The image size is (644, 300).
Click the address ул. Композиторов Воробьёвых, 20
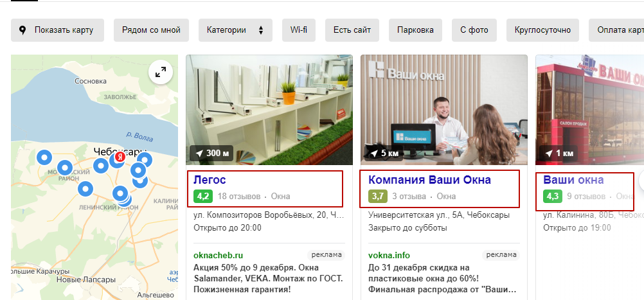click(269, 215)
